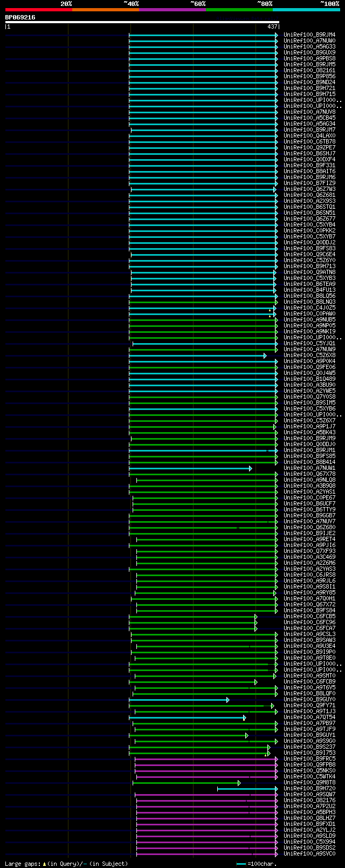Select label UniRef100_B6SN51
345x868 pixels.
point(309,213)
